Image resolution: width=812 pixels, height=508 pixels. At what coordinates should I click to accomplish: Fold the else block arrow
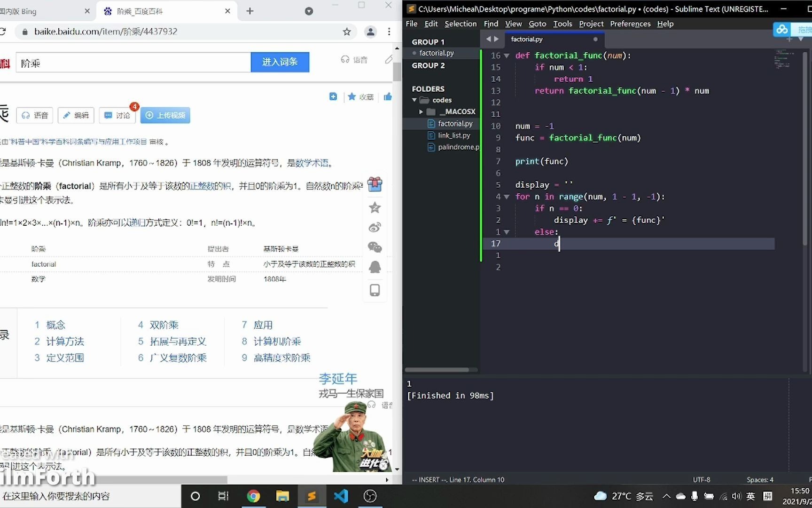[507, 232]
